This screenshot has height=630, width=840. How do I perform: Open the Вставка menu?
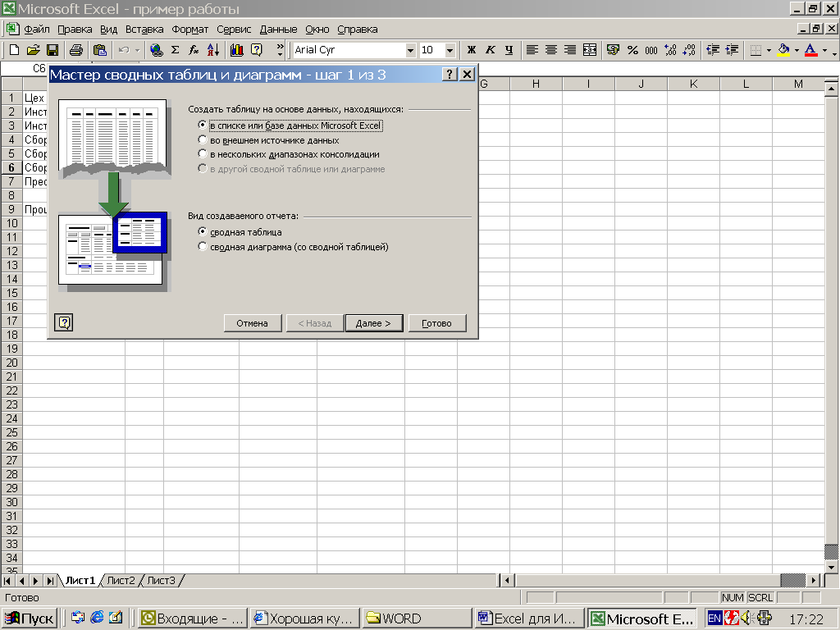tap(144, 29)
